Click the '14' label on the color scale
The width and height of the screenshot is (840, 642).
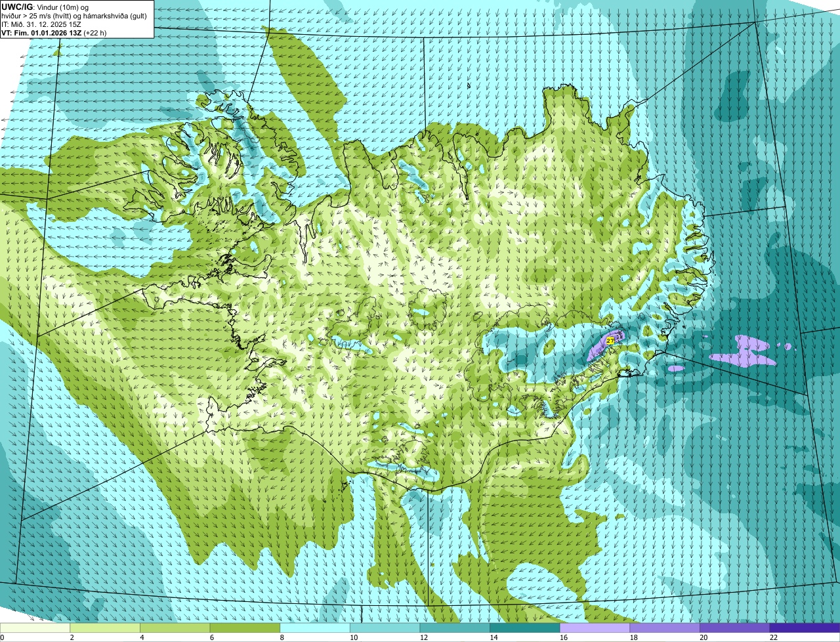click(493, 637)
